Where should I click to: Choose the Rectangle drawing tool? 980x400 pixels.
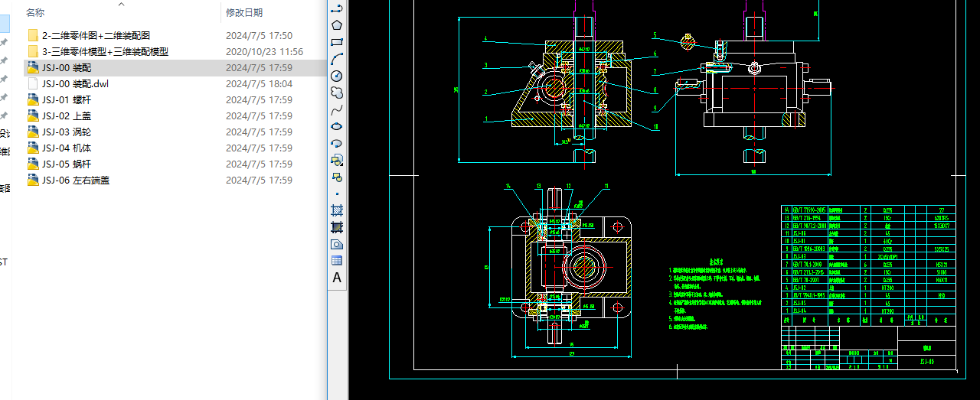coord(336,42)
